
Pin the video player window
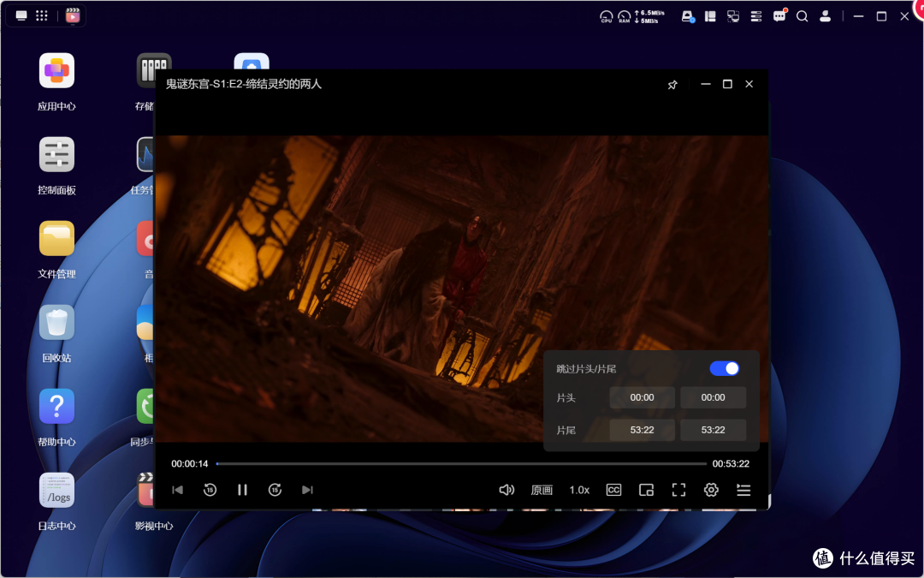coord(672,85)
